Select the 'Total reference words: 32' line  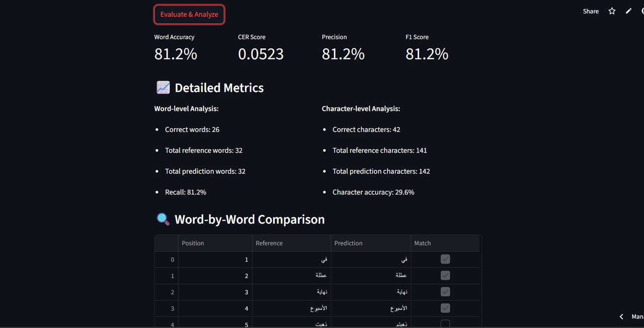204,151
